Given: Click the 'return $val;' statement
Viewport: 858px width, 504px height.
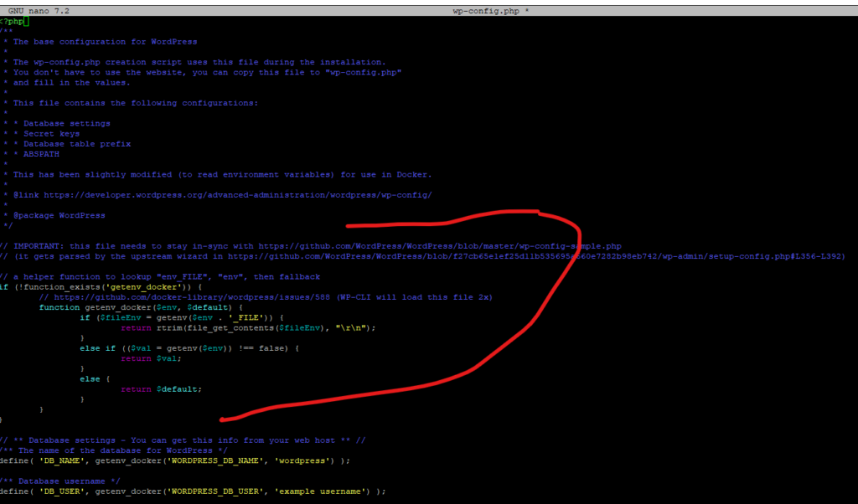Looking at the screenshot, I should (x=151, y=358).
